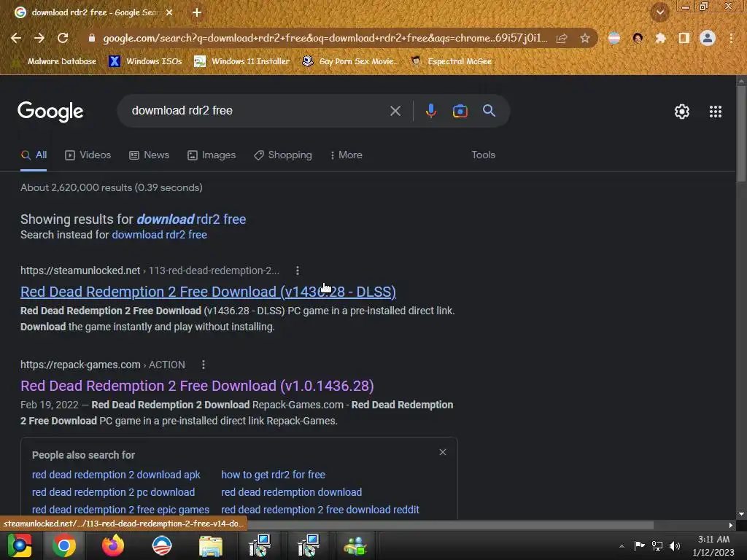Screen dimensions: 747x560
Task: Click the scroll right arrow
Action: (730, 525)
